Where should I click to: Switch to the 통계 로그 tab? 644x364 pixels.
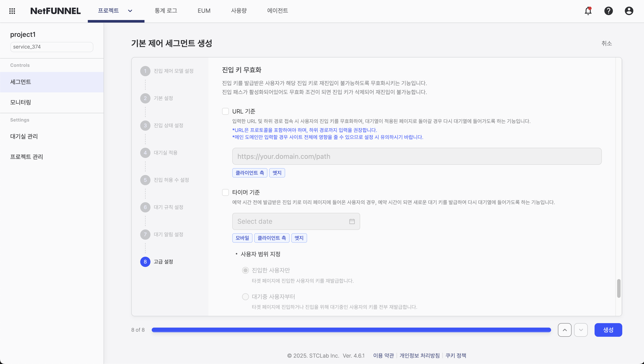(166, 11)
